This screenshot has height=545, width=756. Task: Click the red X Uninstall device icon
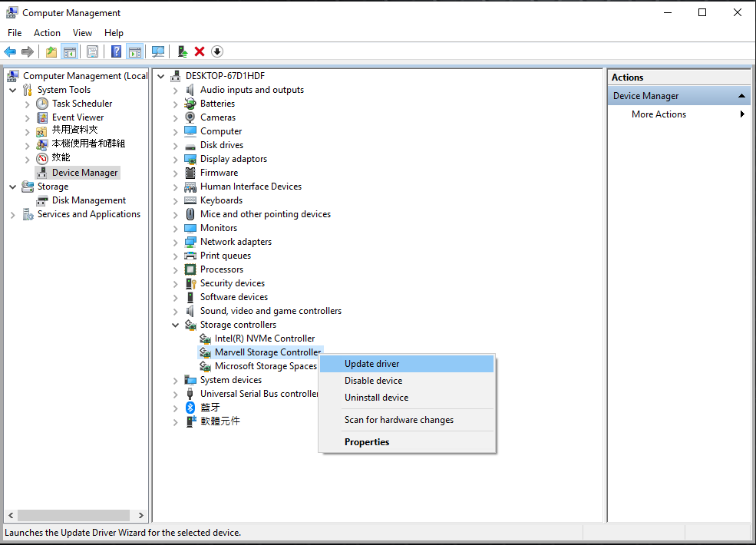point(200,51)
